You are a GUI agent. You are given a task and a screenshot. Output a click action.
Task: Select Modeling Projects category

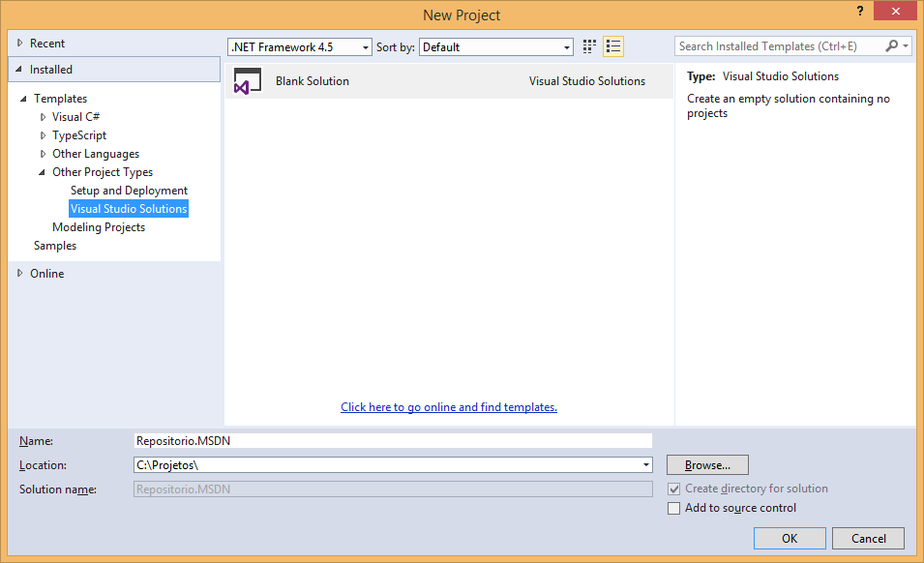(x=99, y=227)
